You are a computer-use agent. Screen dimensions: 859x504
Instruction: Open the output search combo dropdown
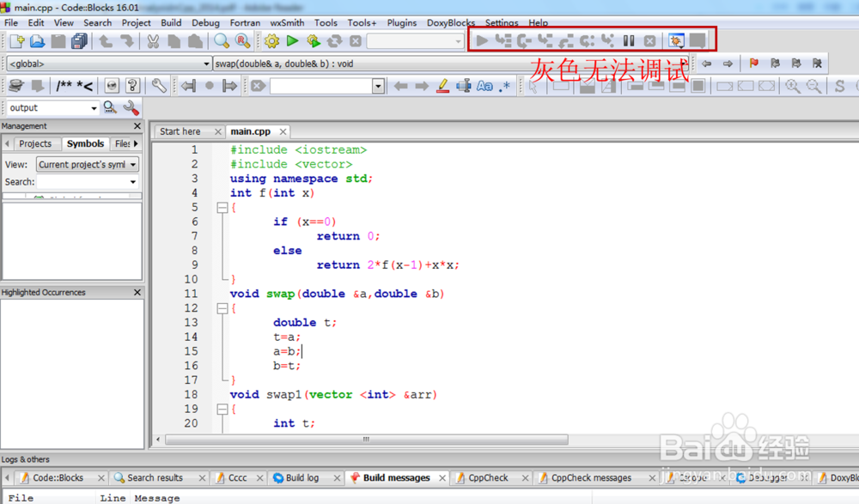pyautogui.click(x=94, y=108)
